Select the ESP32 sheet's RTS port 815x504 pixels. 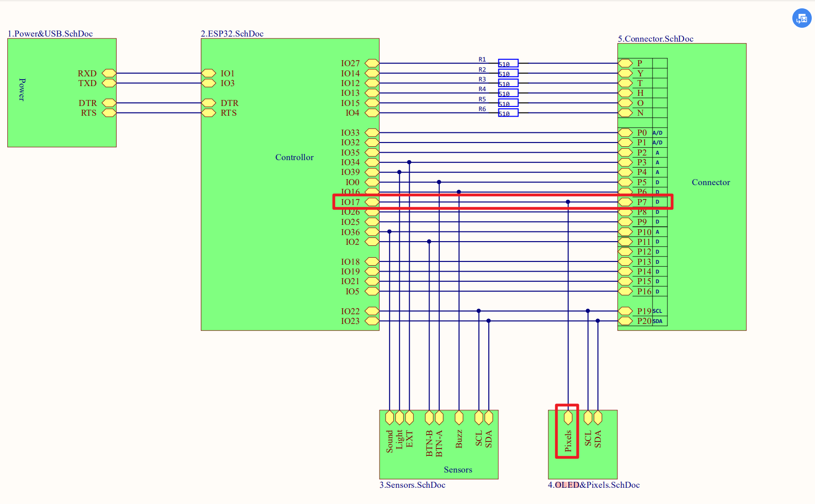(209, 112)
